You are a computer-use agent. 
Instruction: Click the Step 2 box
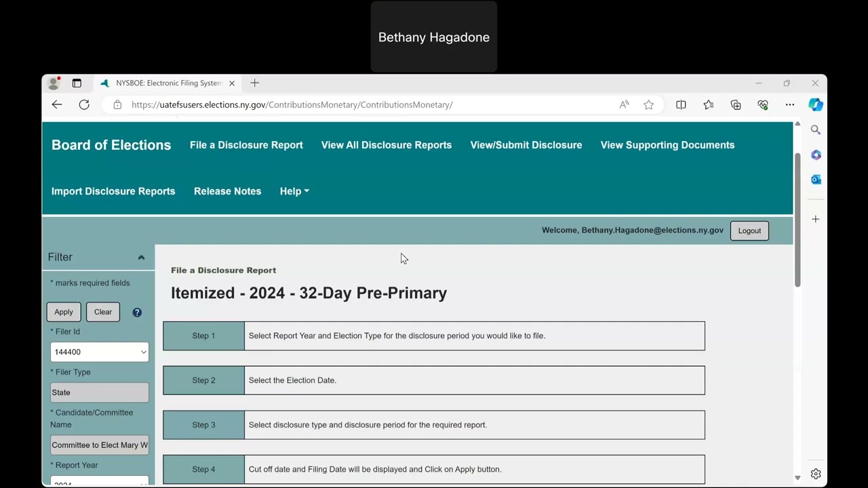coord(434,380)
